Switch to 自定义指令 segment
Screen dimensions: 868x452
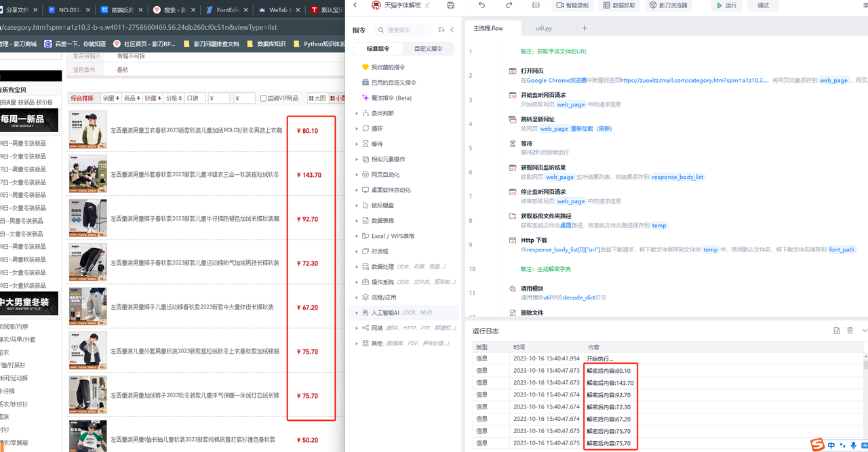[428, 49]
